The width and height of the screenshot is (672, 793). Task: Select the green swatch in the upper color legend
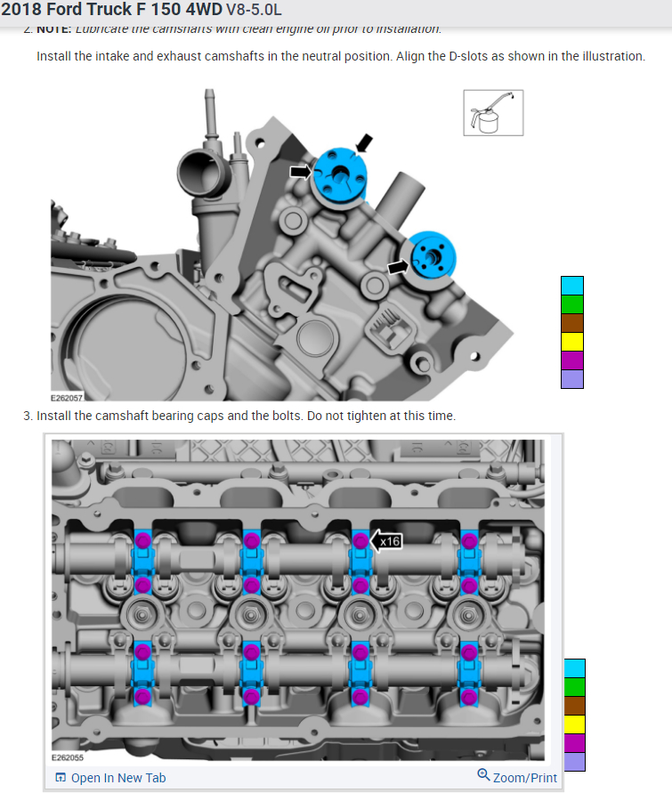point(572,304)
